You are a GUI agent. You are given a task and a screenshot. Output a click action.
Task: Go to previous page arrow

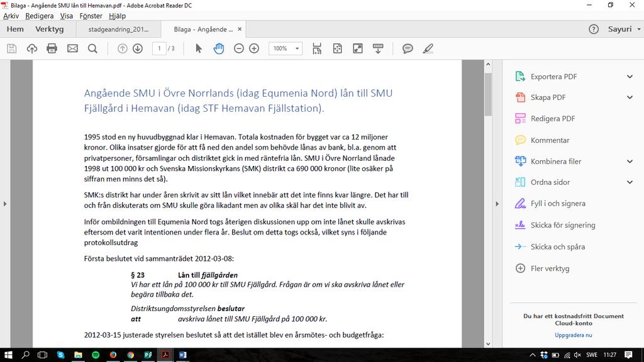click(x=123, y=48)
